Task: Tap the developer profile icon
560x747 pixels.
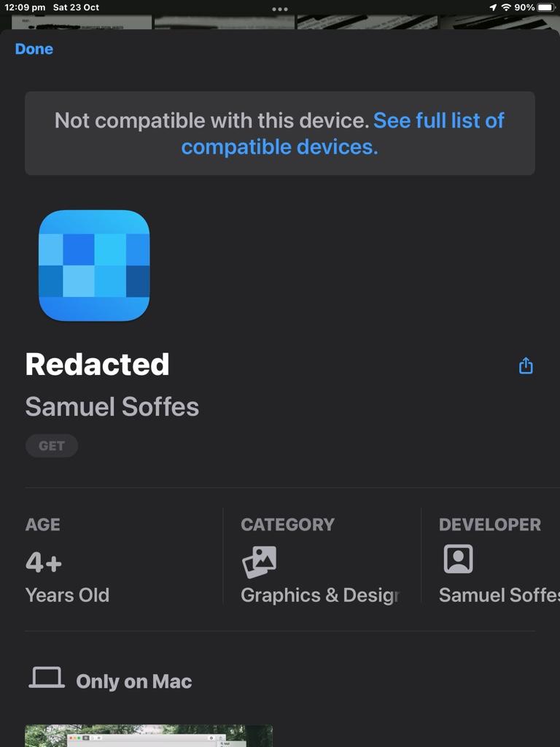Action: pyautogui.click(x=458, y=560)
